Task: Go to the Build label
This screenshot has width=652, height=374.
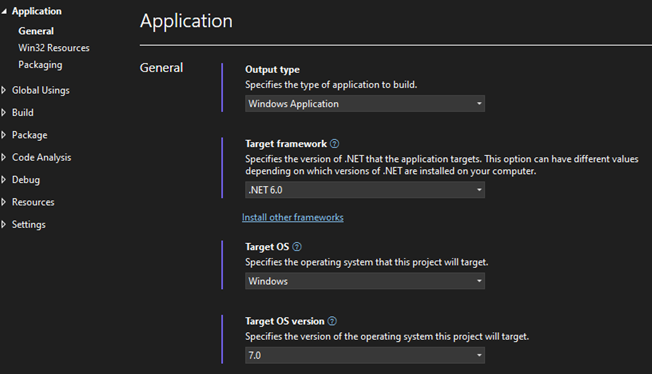Action: click(x=22, y=113)
